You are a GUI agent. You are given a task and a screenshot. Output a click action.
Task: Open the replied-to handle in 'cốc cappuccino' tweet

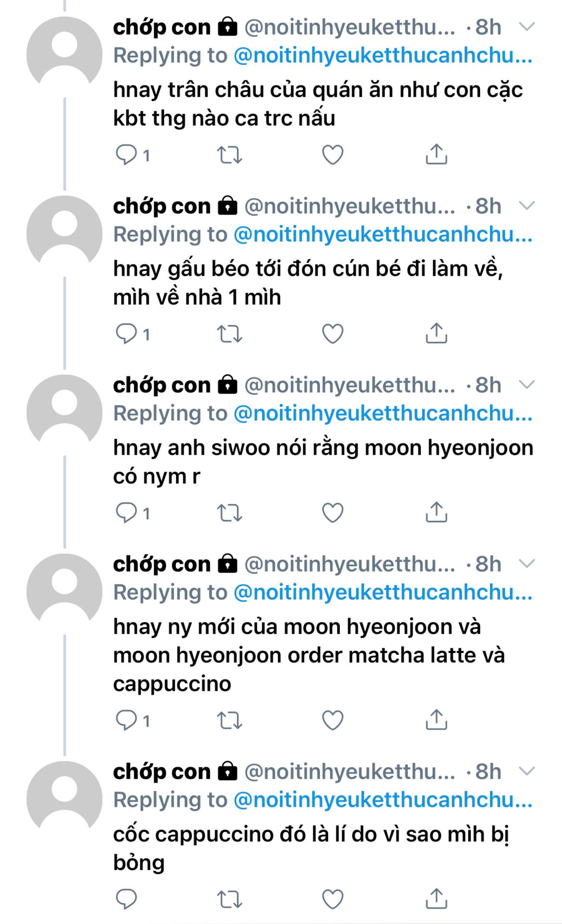pyautogui.click(x=383, y=800)
